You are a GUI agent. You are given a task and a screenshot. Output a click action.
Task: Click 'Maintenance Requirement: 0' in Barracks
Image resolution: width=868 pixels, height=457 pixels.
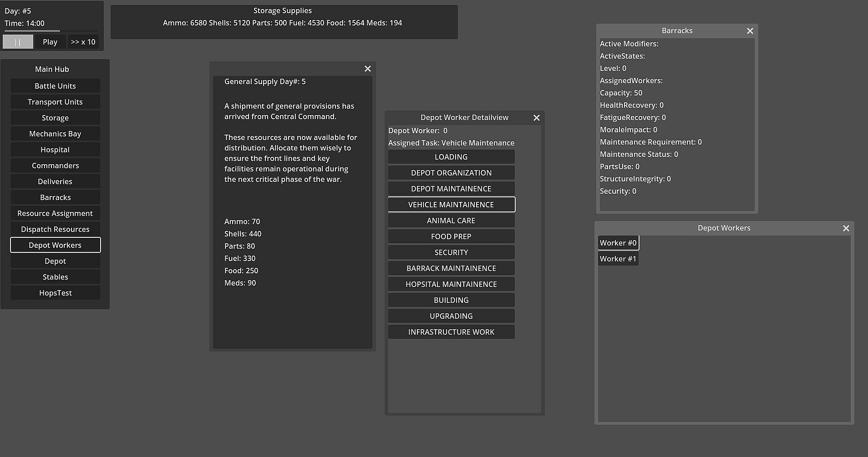(x=650, y=142)
